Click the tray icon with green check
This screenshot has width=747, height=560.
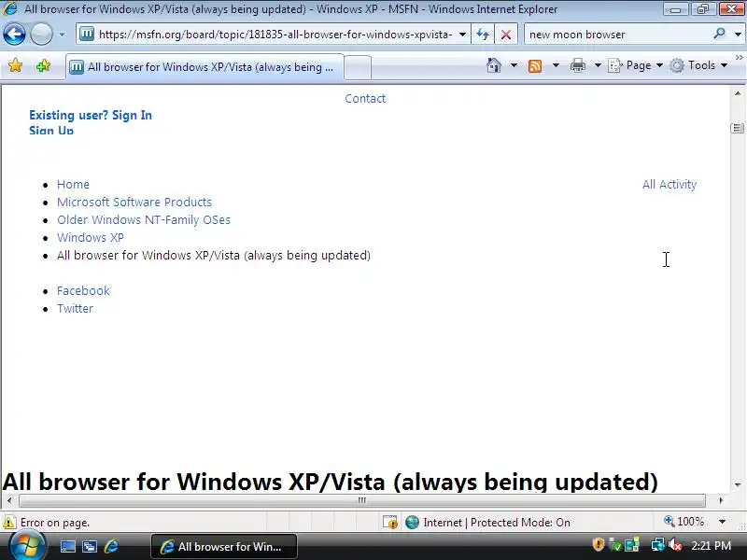[x=615, y=545]
